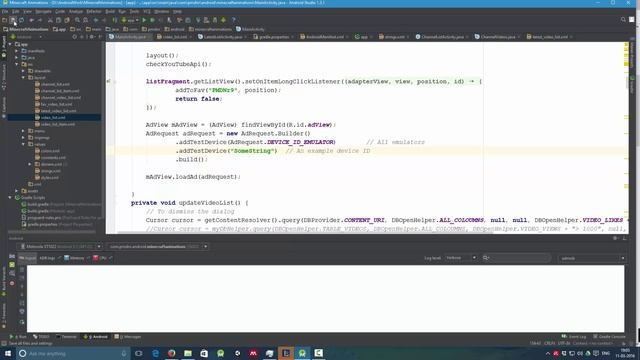The height and width of the screenshot is (360, 640).
Task: Click the Cortana search box
Action: pyautogui.click(x=73, y=353)
